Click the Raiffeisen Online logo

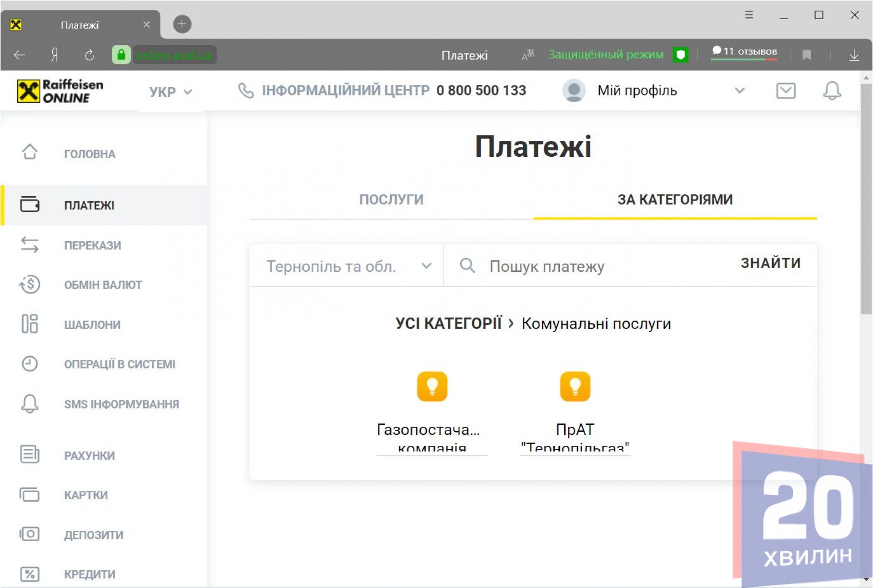[x=60, y=91]
